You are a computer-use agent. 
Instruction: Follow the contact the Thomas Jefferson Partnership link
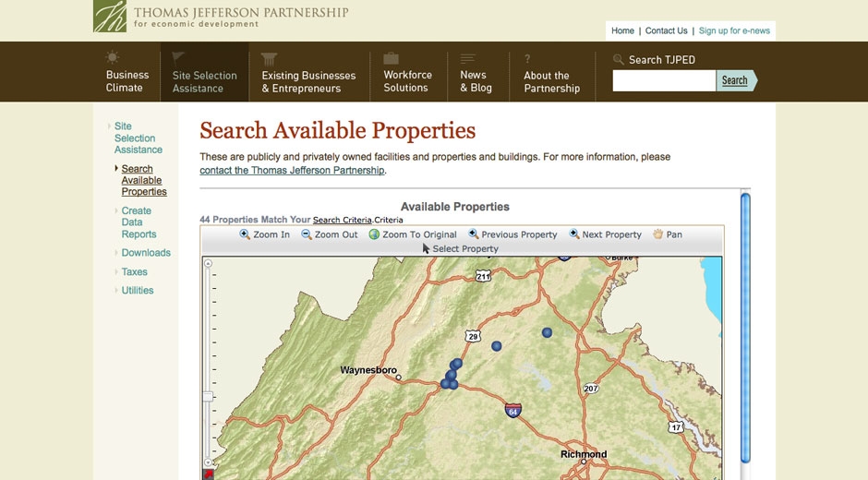[x=292, y=171]
